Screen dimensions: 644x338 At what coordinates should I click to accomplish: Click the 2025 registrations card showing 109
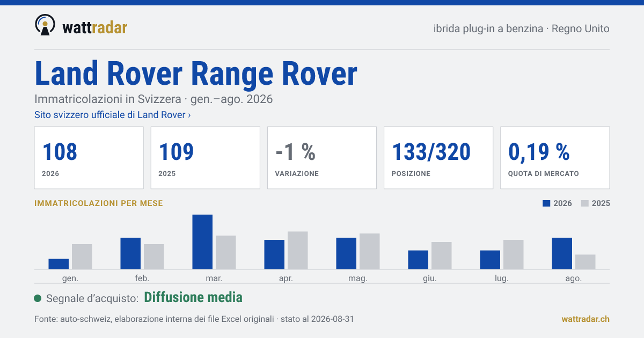tap(206, 158)
